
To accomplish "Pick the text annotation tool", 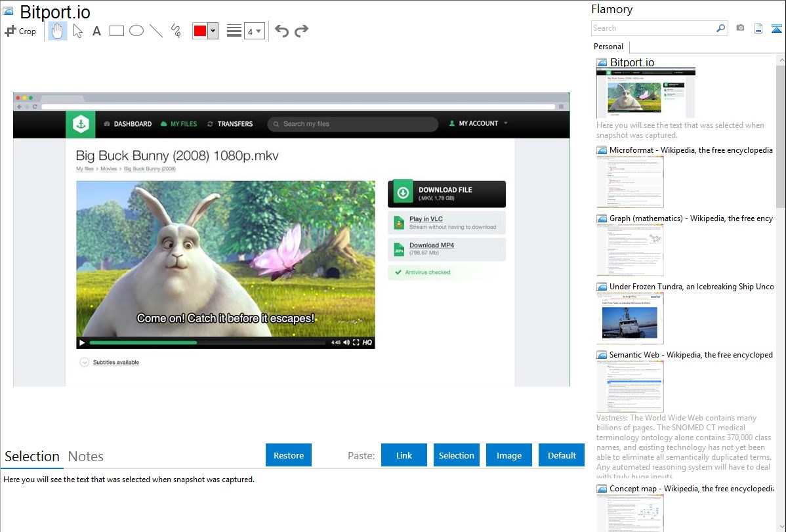I will [x=96, y=31].
